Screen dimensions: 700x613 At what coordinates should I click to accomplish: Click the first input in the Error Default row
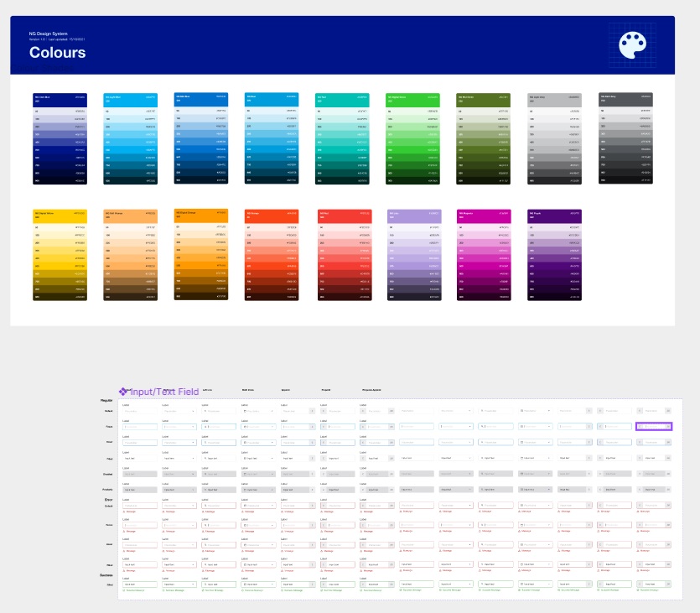tap(138, 505)
